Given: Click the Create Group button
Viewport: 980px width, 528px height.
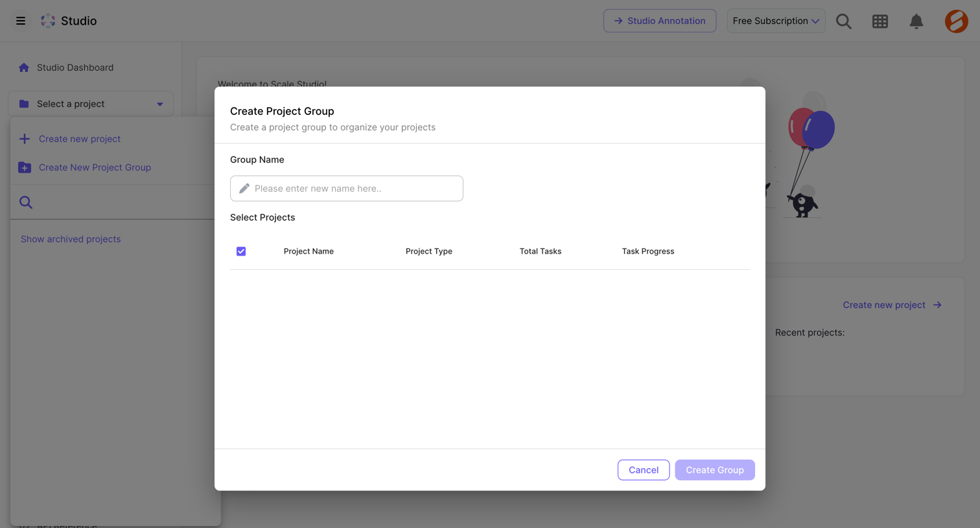Looking at the screenshot, I should pyautogui.click(x=714, y=470).
